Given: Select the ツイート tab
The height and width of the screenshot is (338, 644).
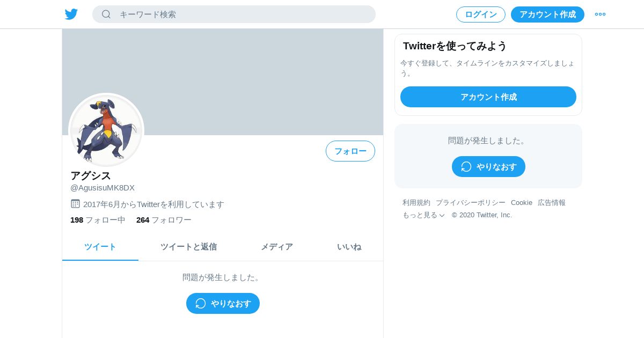Looking at the screenshot, I should tap(100, 247).
